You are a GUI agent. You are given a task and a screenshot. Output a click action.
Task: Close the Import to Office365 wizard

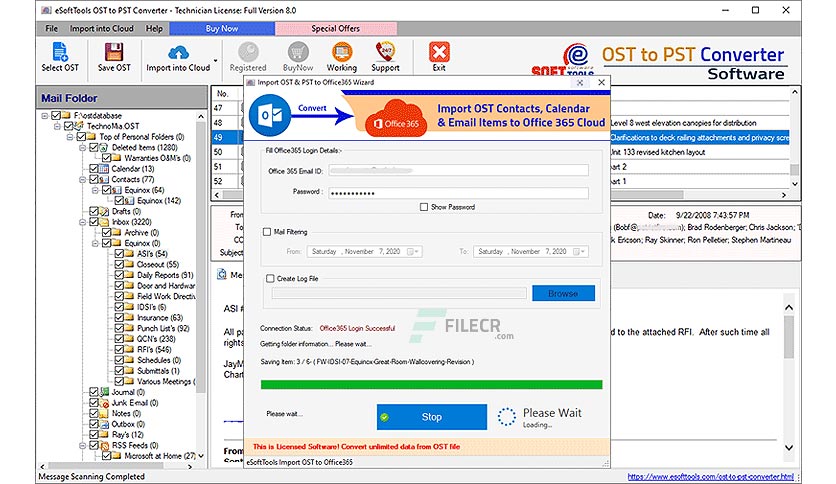point(601,83)
